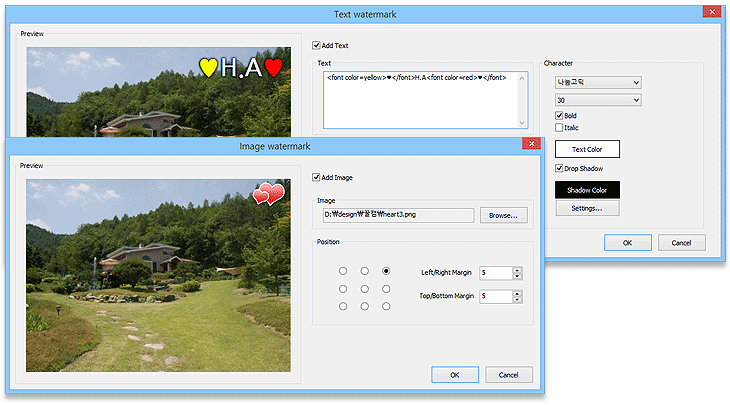Toggle the Add Text checkbox
This screenshot has height=405, width=730.
click(317, 46)
